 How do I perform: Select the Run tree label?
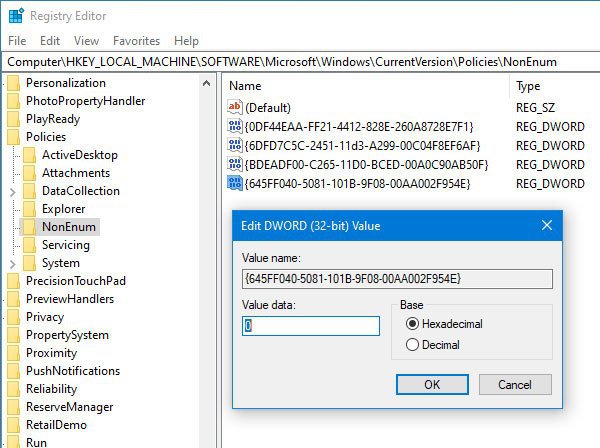[36, 442]
